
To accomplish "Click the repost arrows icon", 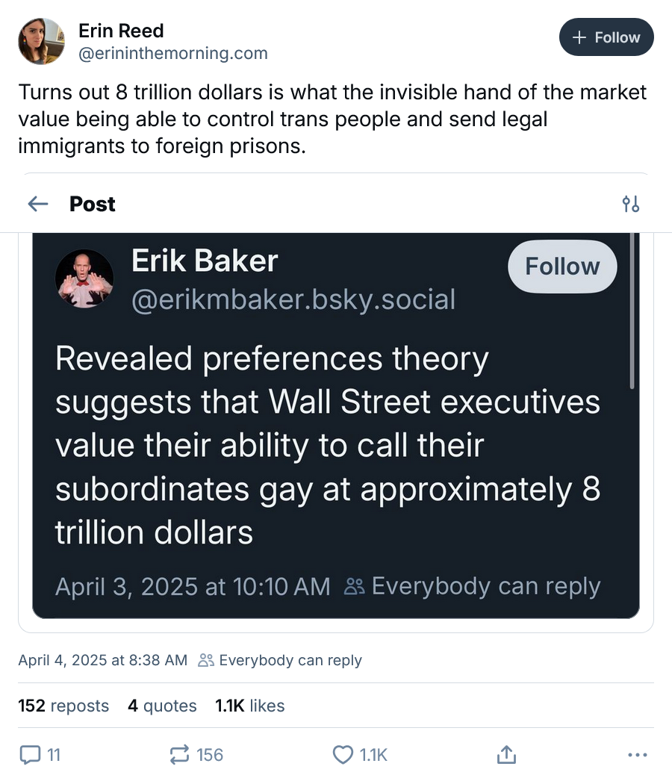I will 180,755.
